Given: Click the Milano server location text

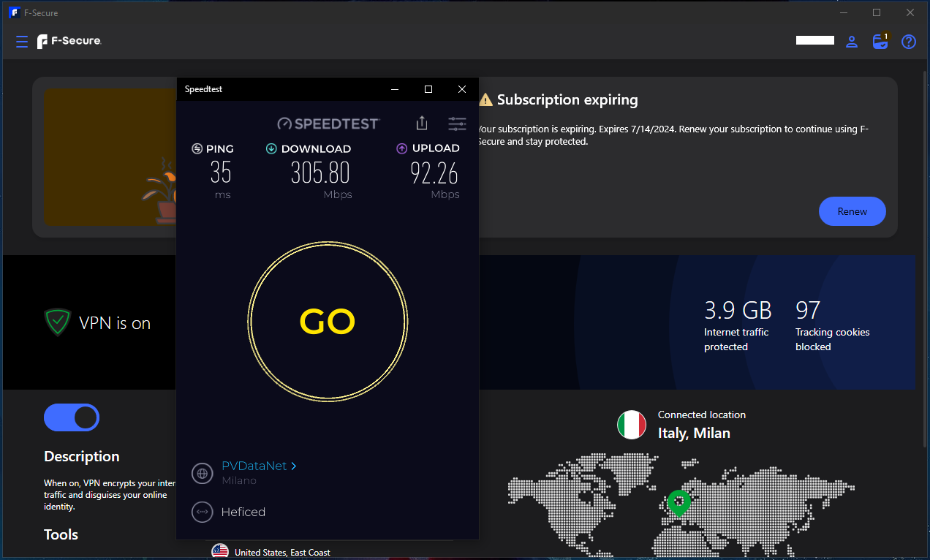Looking at the screenshot, I should [x=239, y=480].
